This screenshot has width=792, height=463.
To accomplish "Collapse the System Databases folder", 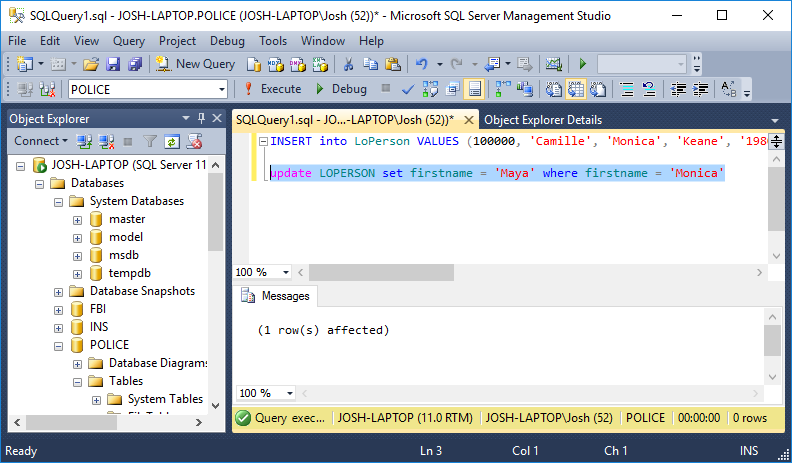I will (x=59, y=202).
